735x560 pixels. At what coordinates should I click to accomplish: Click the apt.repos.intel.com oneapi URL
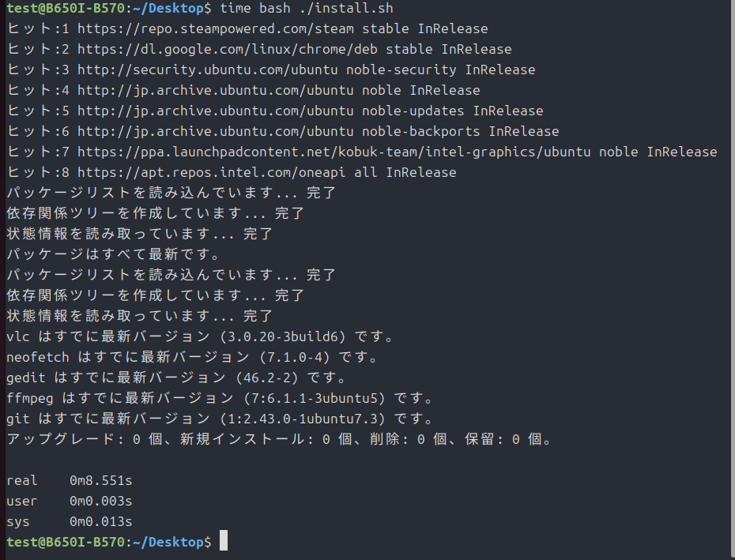pos(211,172)
